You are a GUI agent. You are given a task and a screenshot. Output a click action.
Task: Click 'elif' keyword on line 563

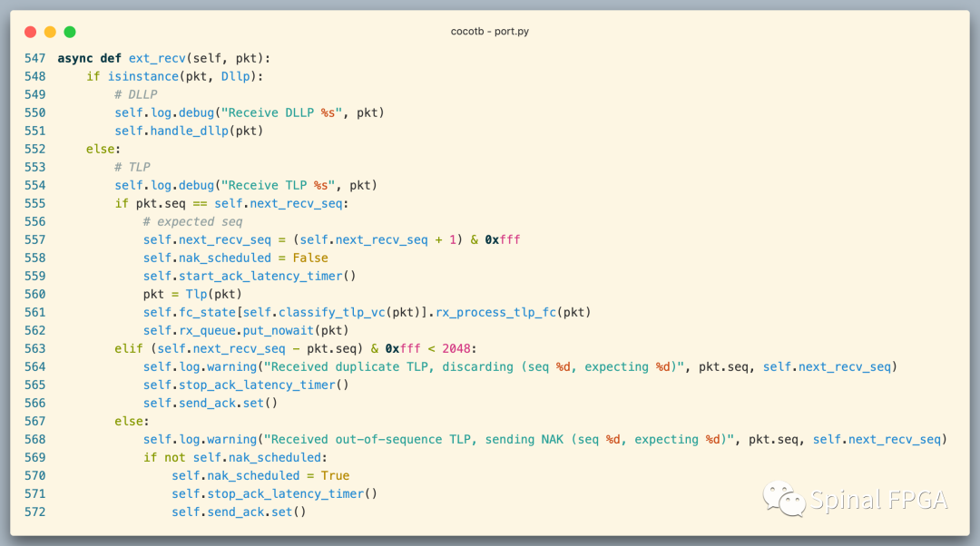coord(129,348)
